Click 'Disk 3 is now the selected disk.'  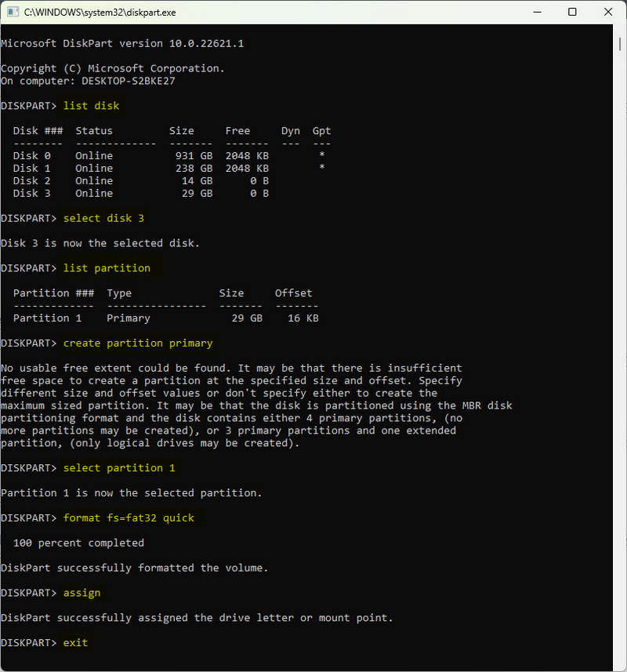coord(100,243)
